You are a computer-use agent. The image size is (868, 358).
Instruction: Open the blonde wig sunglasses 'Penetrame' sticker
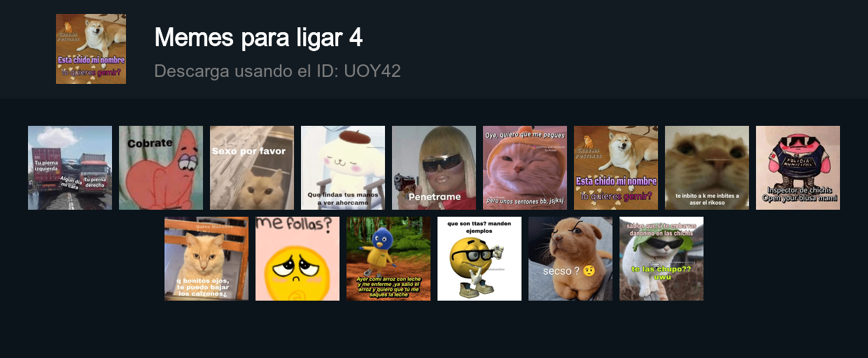coord(434,168)
